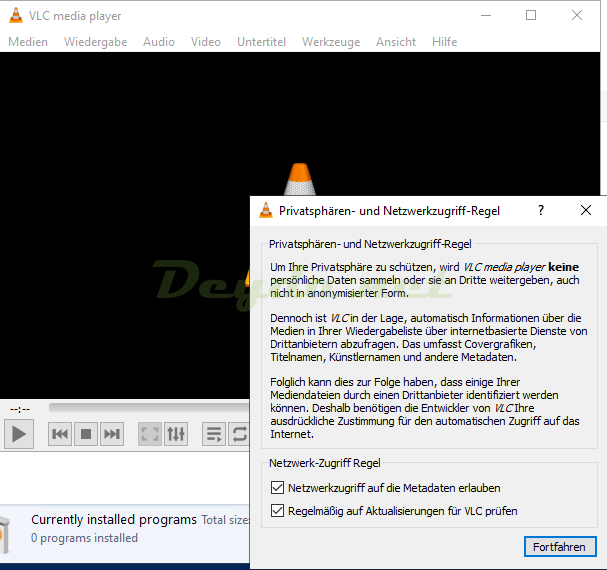This screenshot has height=570, width=607.
Task: Close the privacy policy dialog
Action: [586, 211]
